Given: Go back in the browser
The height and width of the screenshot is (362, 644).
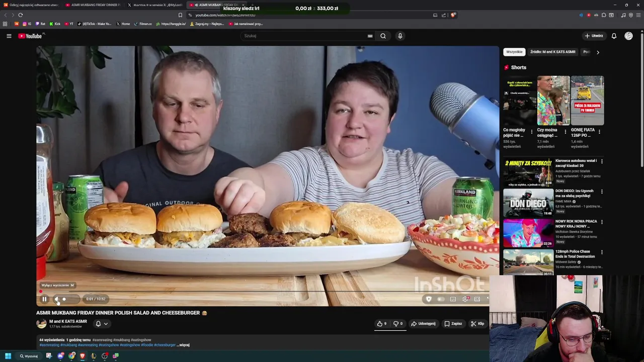Looking at the screenshot, I should pyautogui.click(x=6, y=15).
